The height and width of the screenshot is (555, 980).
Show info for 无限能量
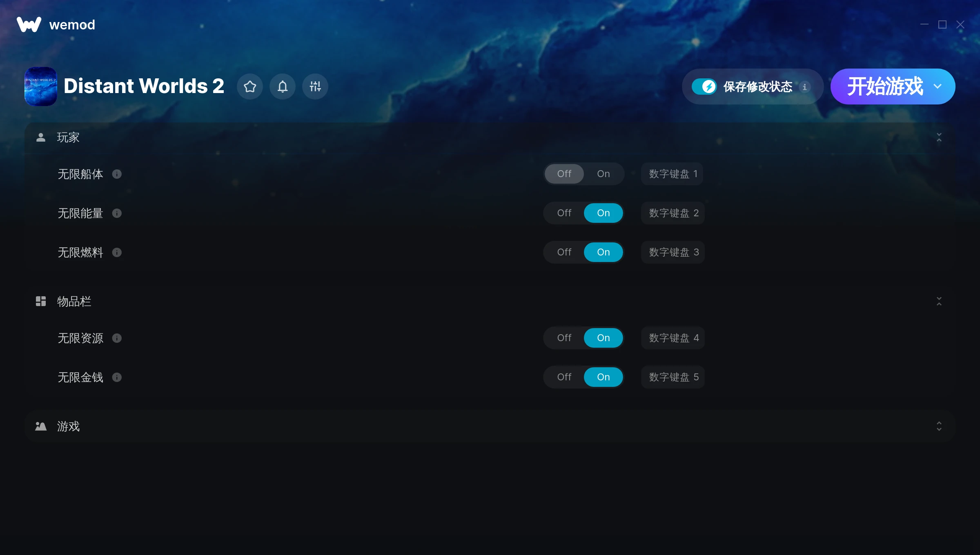pos(117,213)
